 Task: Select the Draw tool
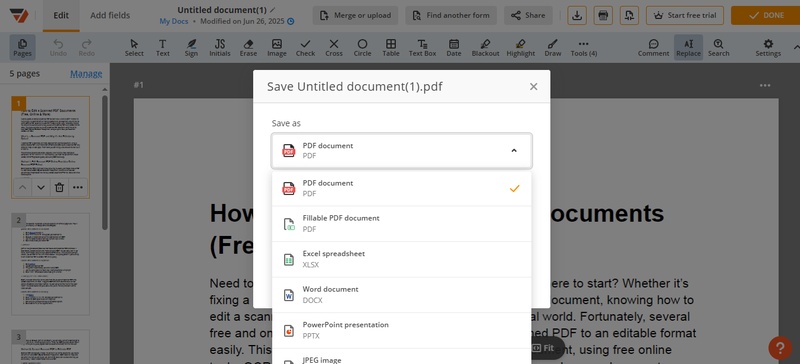click(553, 47)
